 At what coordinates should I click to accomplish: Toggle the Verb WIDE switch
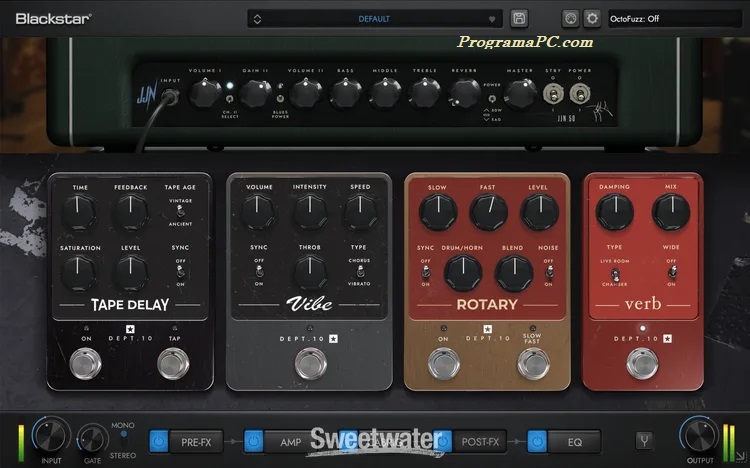[x=672, y=272]
